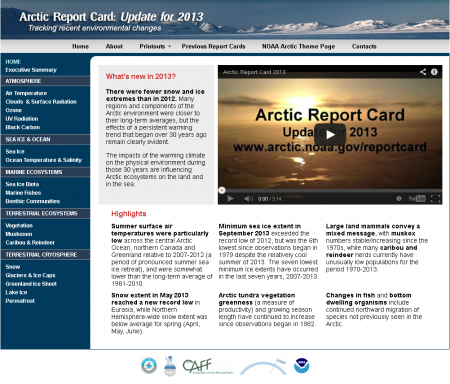The height and width of the screenshot is (384, 450).
Task: Play the Arctic Report Card video
Action: click(x=330, y=134)
